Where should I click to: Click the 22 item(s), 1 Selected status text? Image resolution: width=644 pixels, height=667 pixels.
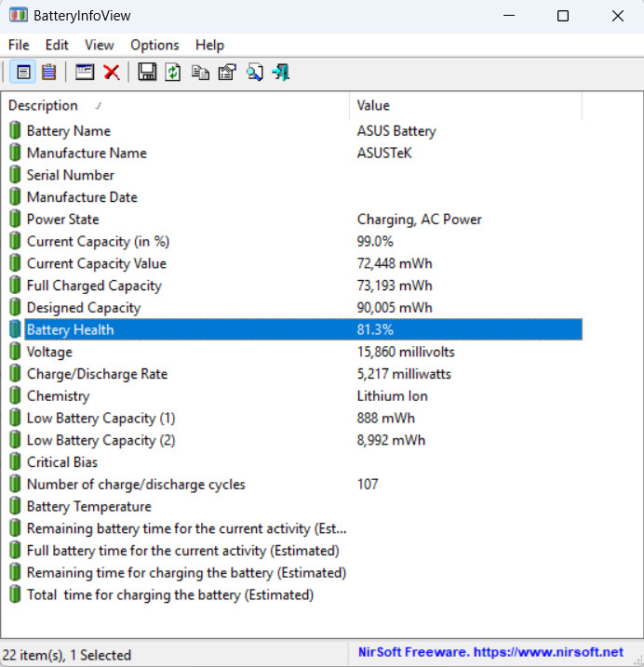click(x=67, y=655)
